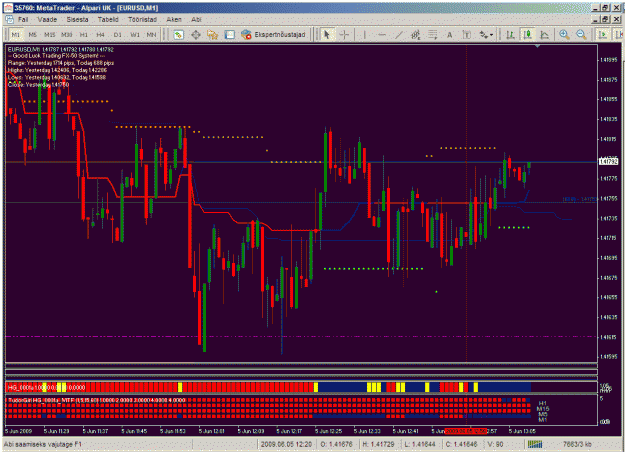This screenshot has width=625, height=452.
Task: Toggle the H1 timeframe button
Action: coord(83,35)
